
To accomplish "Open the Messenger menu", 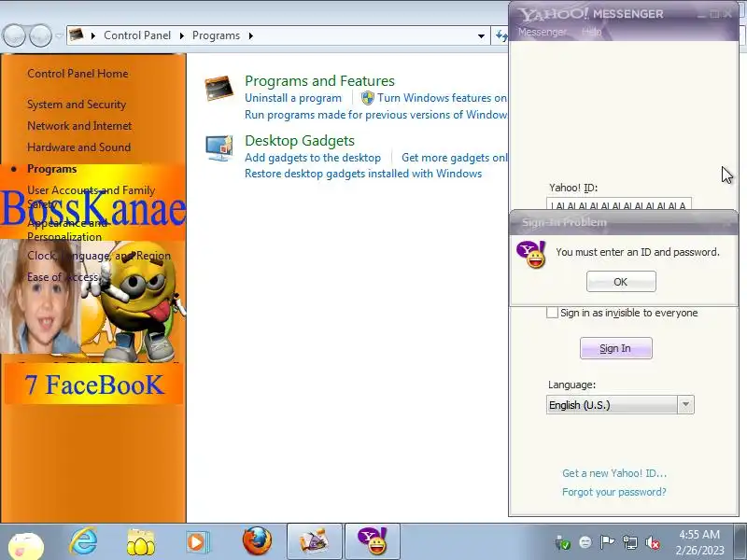I will pyautogui.click(x=543, y=32).
